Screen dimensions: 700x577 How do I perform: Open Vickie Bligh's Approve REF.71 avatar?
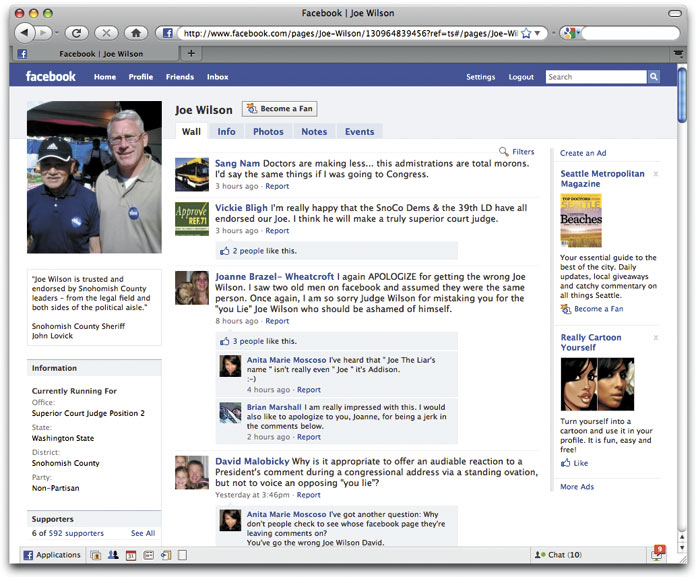coord(192,219)
